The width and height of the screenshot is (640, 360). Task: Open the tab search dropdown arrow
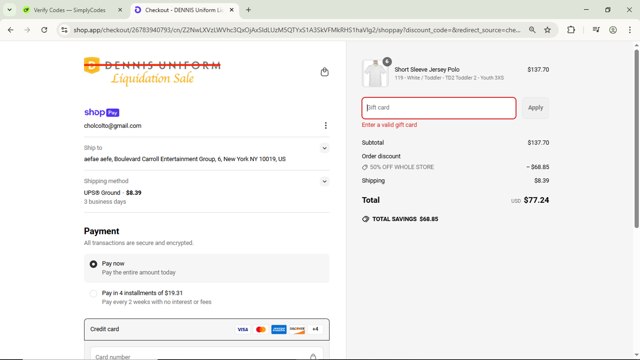point(9,10)
